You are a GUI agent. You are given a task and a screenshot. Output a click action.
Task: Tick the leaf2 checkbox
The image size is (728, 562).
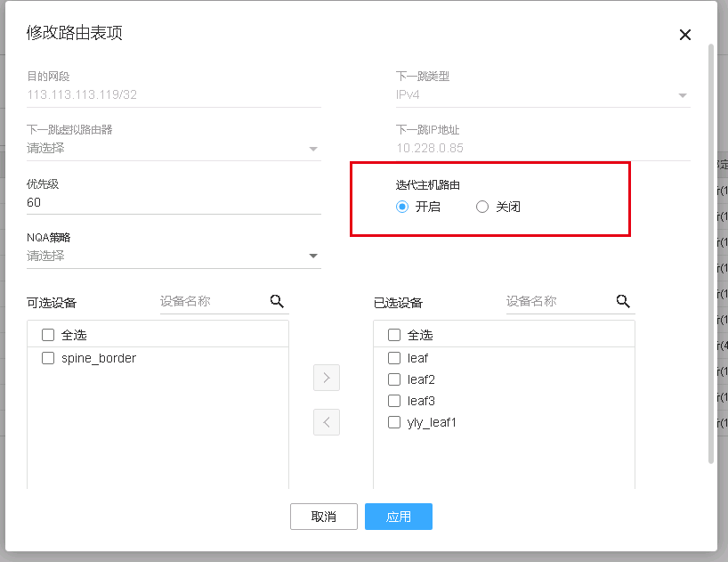394,379
